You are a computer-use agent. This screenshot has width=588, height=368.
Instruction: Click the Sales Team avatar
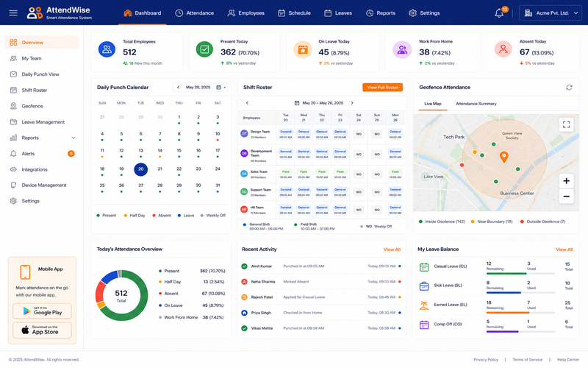tap(244, 174)
